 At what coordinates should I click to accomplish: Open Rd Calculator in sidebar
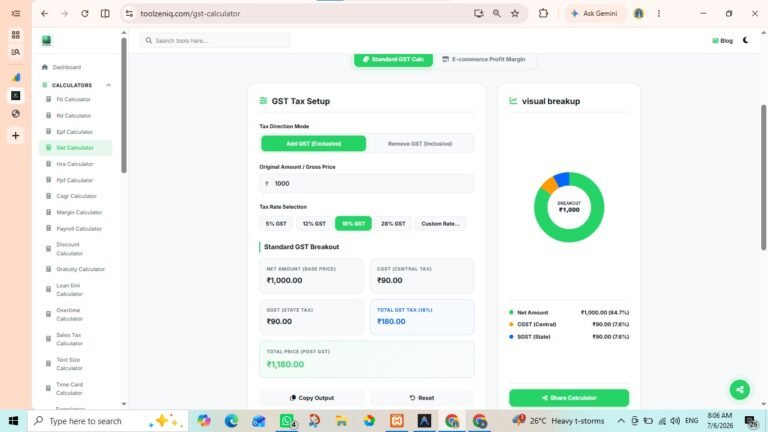pos(73,116)
